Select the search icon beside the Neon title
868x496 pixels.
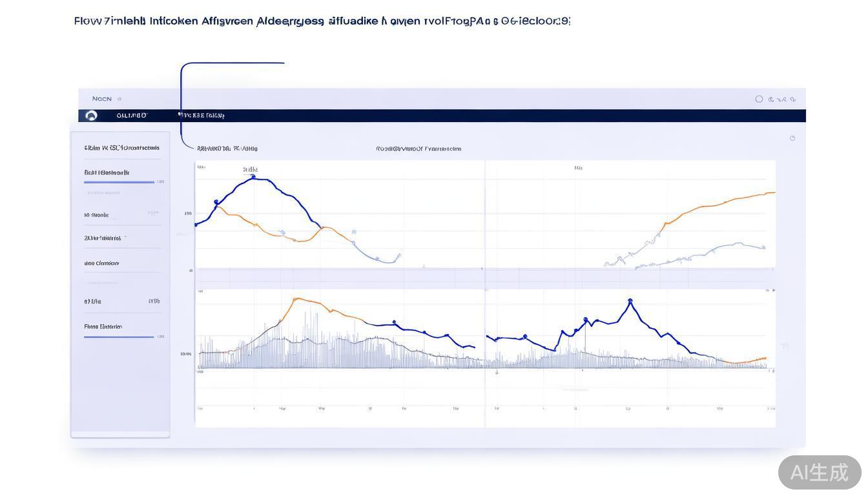point(120,98)
